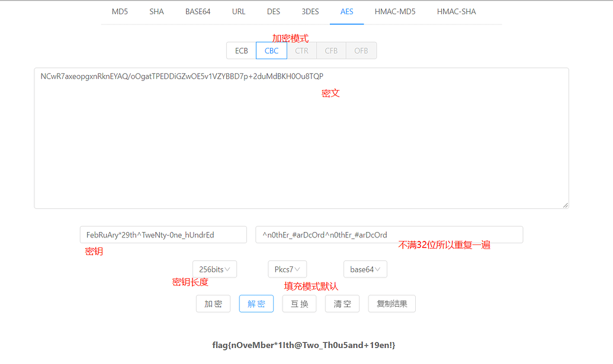Click the 解密 decrypt button
Screen dimensions: 613x364
pos(256,304)
